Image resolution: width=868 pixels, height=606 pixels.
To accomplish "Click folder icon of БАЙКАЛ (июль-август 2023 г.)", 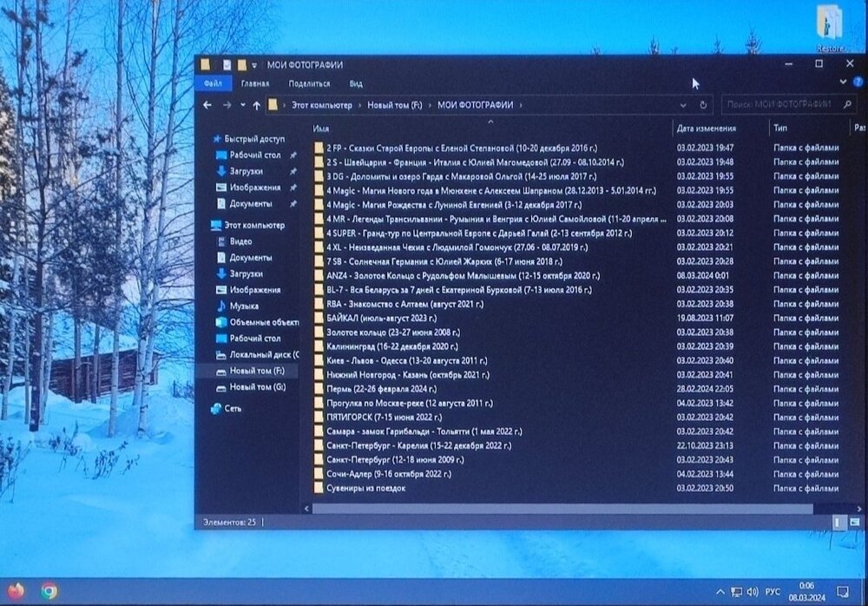I will (x=319, y=318).
